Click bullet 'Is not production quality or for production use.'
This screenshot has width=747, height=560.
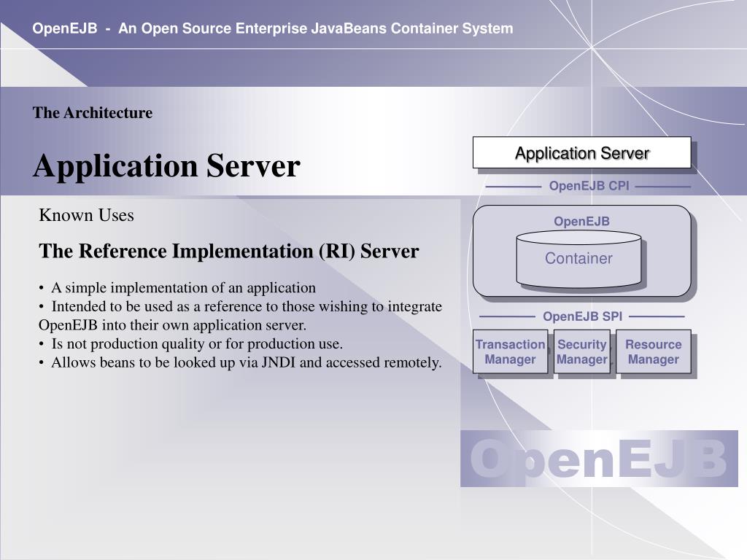190,344
